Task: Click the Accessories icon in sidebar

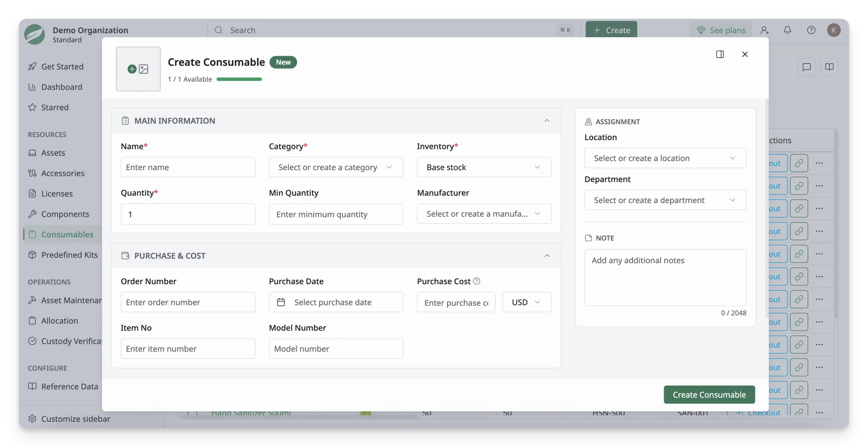Action: [32, 173]
